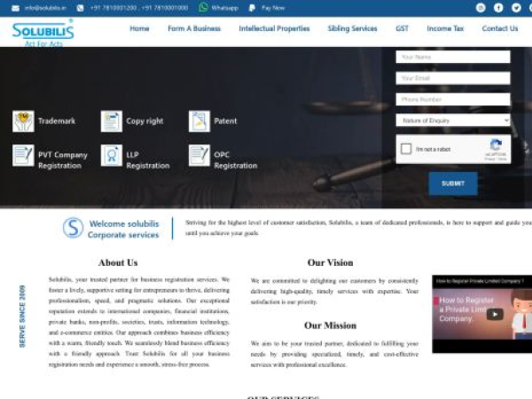This screenshot has width=532, height=399.
Task: Open the Home menu item
Action: coord(139,28)
